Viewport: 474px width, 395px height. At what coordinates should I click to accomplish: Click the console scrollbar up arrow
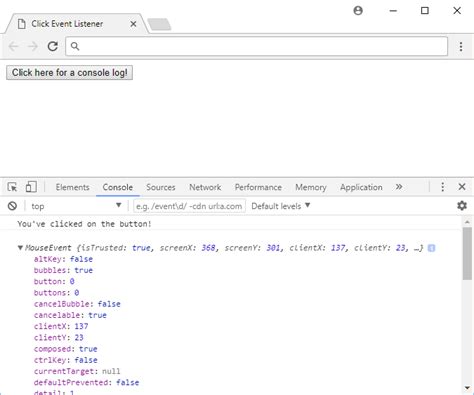[467, 222]
